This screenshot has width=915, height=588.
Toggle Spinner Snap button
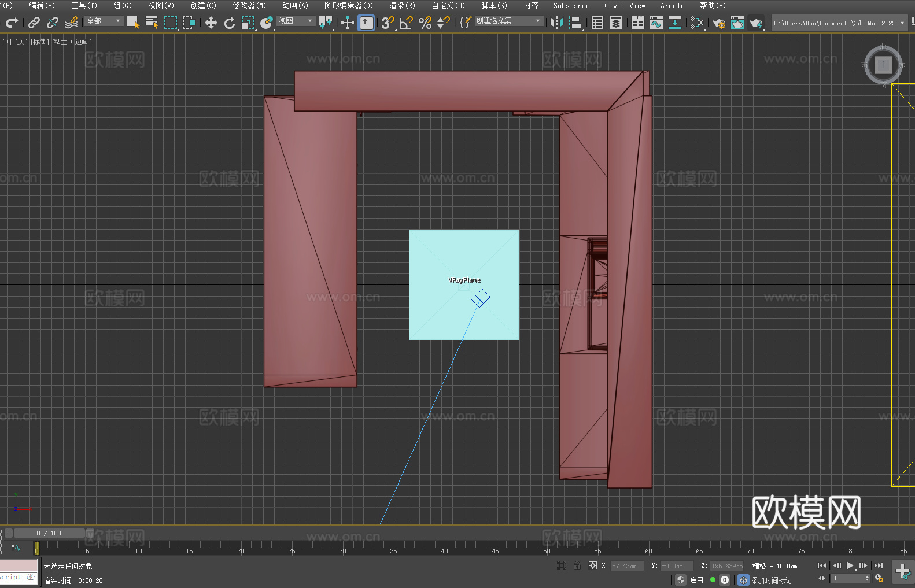click(444, 23)
